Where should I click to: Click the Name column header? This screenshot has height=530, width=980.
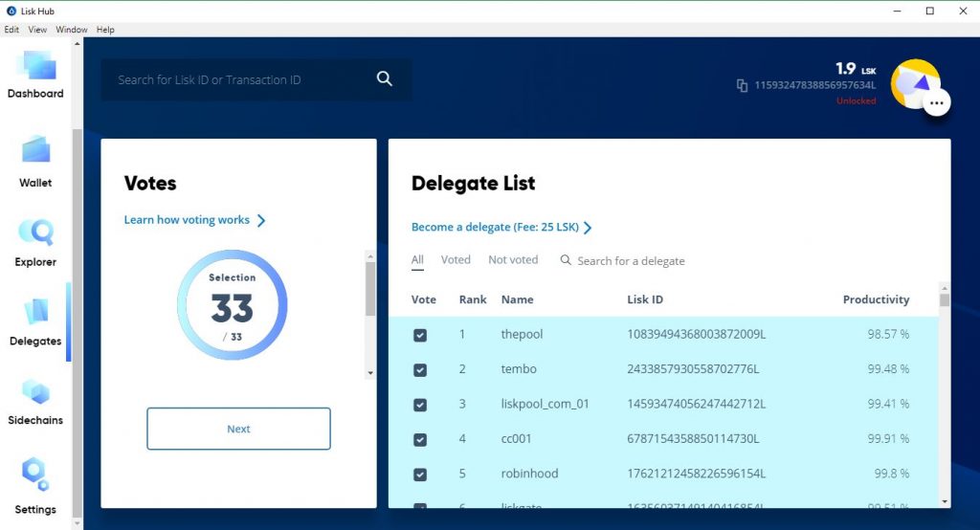pyautogui.click(x=517, y=299)
